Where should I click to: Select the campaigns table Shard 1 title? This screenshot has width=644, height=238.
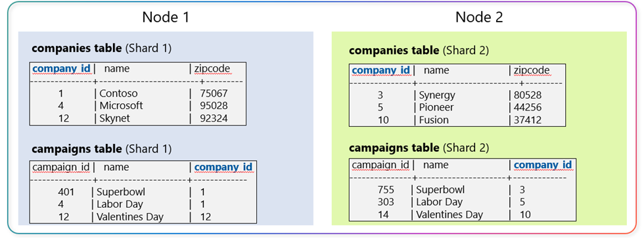pos(101,148)
